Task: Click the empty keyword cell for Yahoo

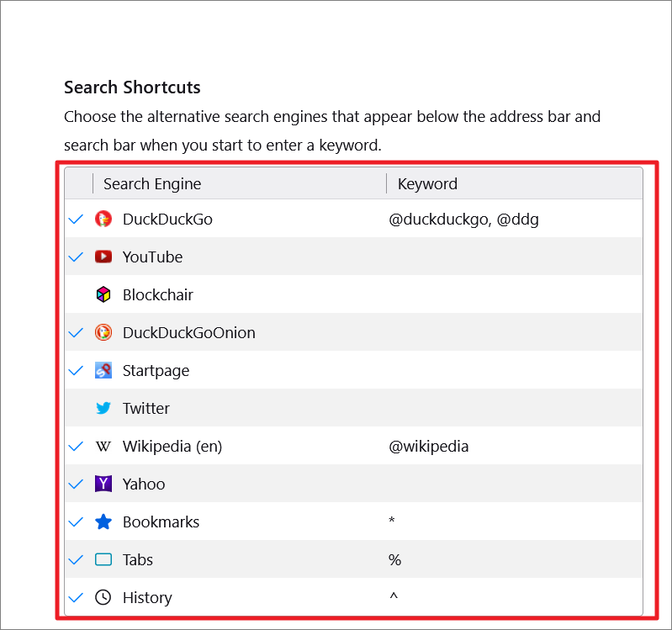Action: pos(514,484)
